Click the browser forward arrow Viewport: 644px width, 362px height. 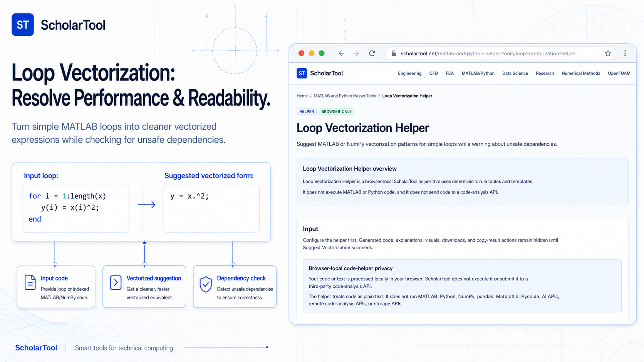pyautogui.click(x=356, y=53)
